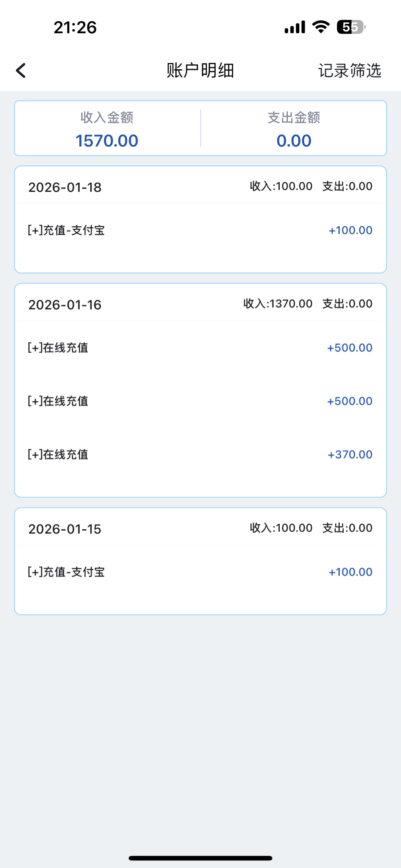Tap the +370.00 amount text
The width and height of the screenshot is (401, 868).
point(350,455)
